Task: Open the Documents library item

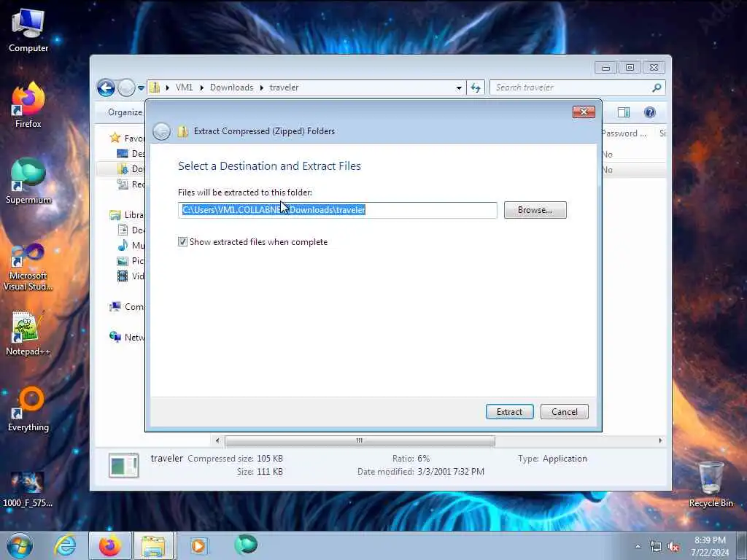Action: coord(131,230)
